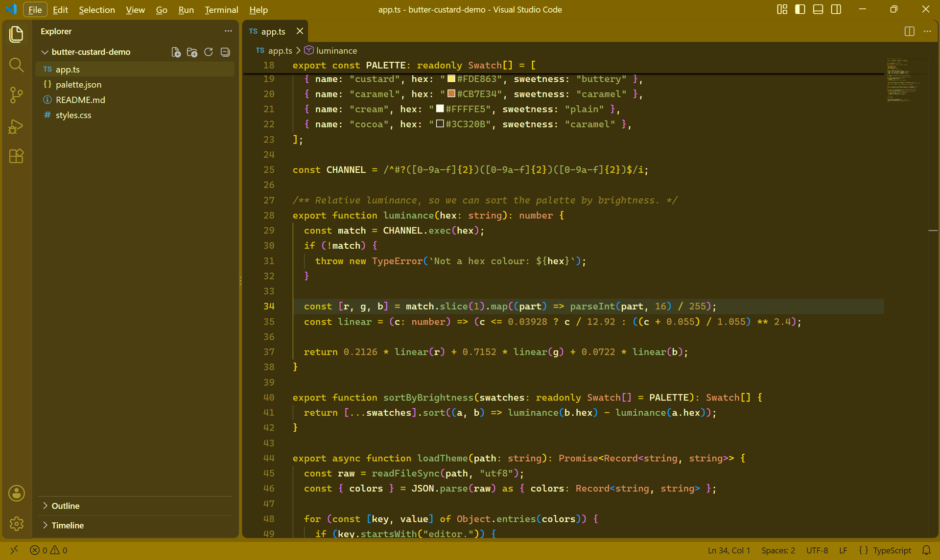Go to line via Ln 34, Col 1
940x560 pixels.
728,550
